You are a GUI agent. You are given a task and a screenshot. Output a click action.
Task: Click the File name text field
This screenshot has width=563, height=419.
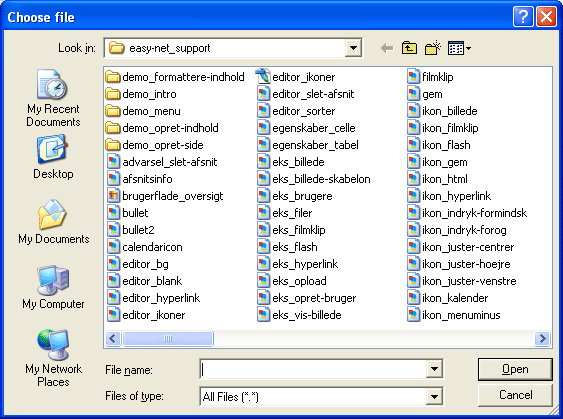pos(313,369)
